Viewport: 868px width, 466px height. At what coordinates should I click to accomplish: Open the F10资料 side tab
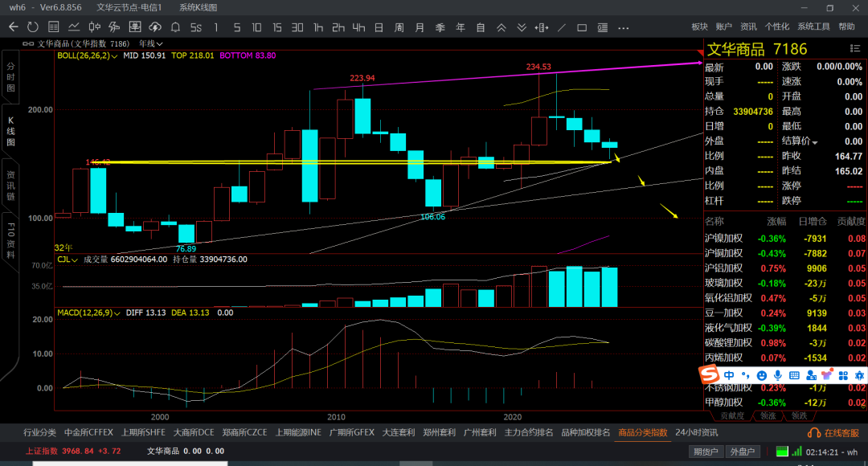click(10, 240)
